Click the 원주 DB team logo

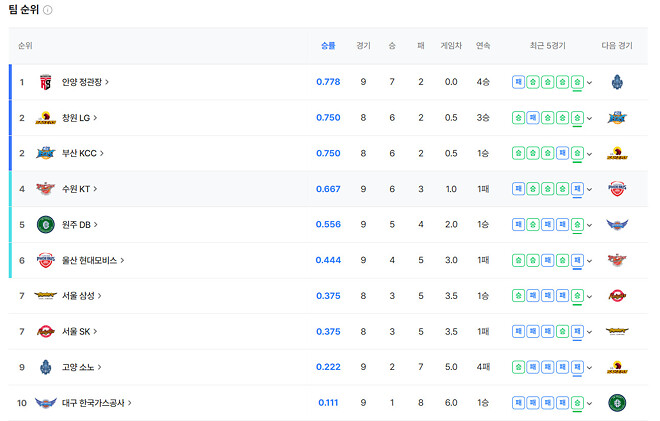click(x=45, y=224)
